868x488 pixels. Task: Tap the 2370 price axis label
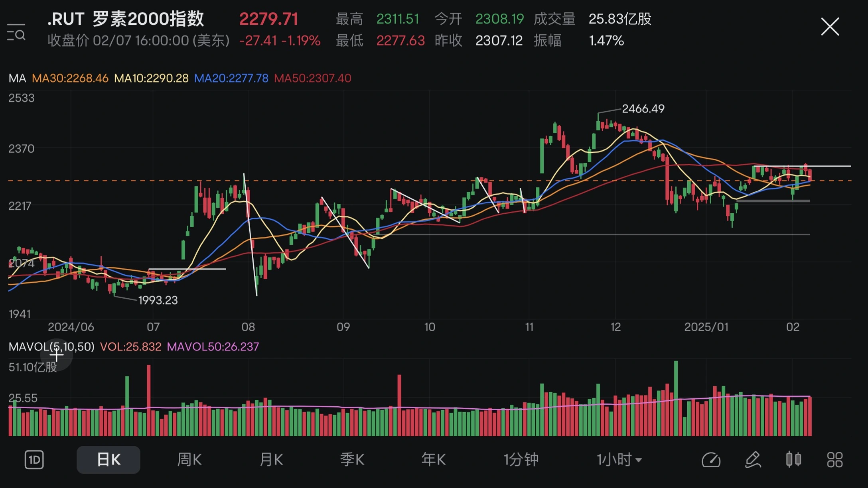tap(22, 149)
